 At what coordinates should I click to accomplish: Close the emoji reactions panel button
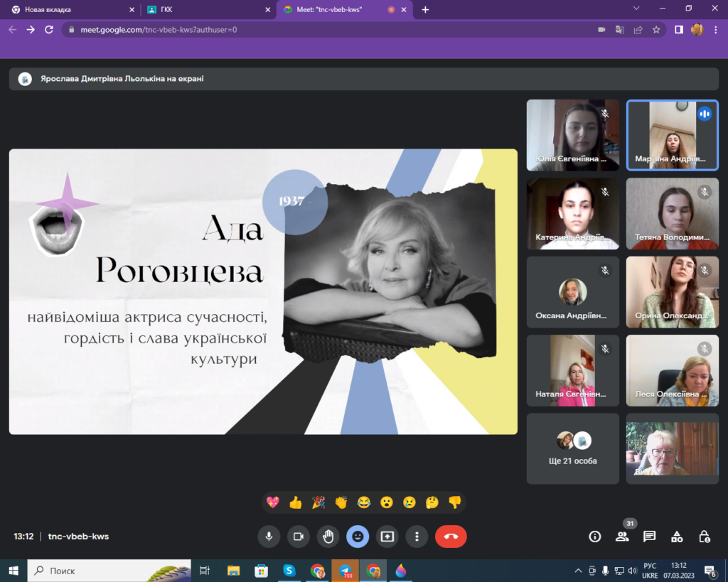(x=358, y=537)
